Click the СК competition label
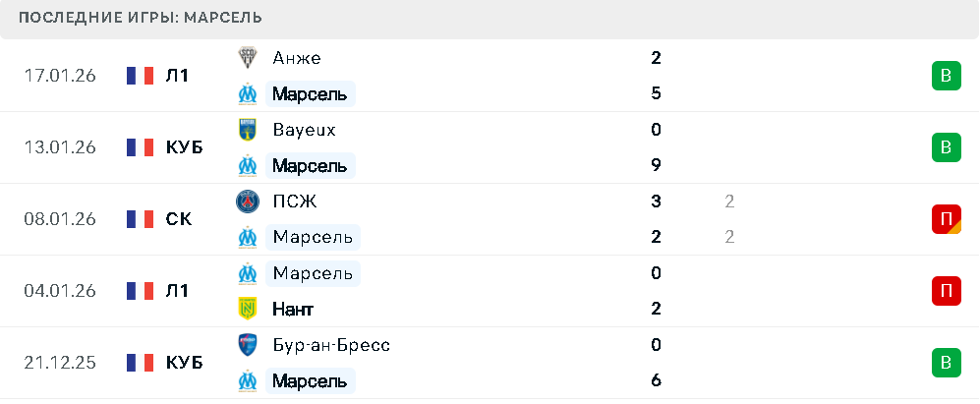The image size is (980, 404). [x=179, y=219]
